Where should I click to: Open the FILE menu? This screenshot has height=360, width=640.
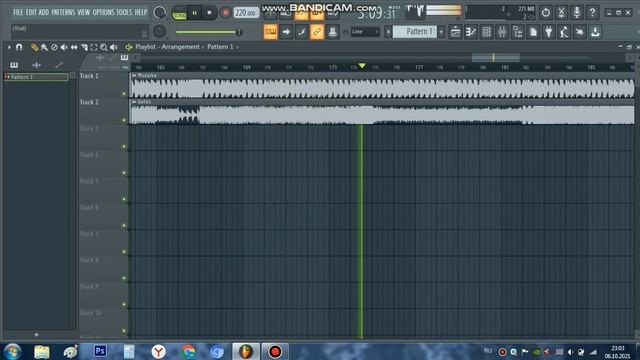pos(18,12)
